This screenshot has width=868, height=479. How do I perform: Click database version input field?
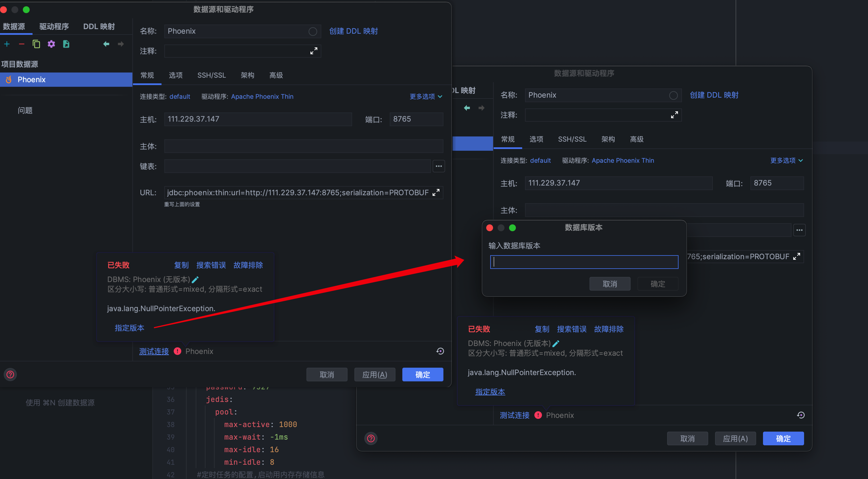click(x=584, y=262)
